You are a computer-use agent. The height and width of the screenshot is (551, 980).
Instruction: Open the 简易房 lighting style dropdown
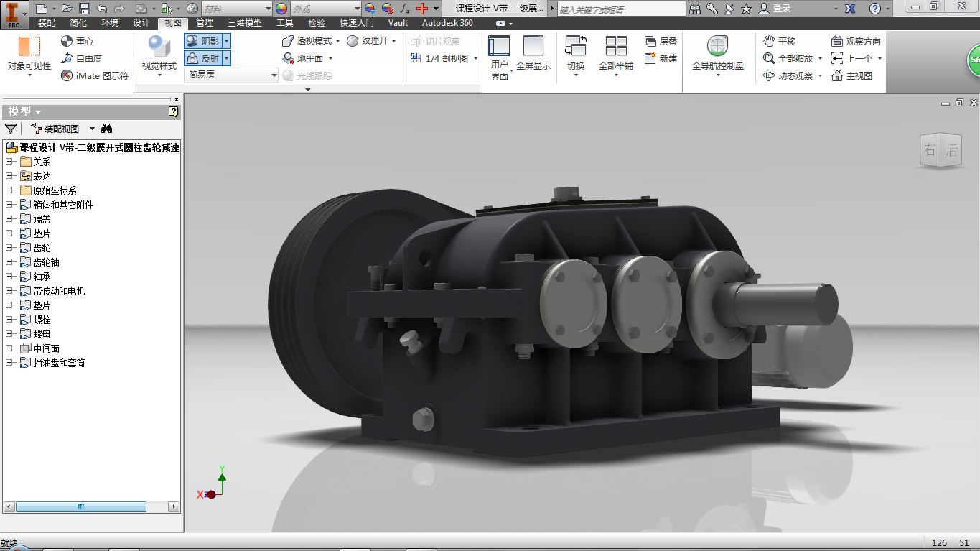[x=231, y=75]
